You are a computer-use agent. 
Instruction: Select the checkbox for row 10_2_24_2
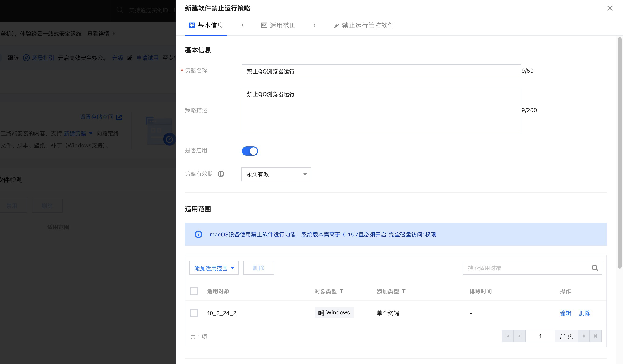click(x=194, y=313)
